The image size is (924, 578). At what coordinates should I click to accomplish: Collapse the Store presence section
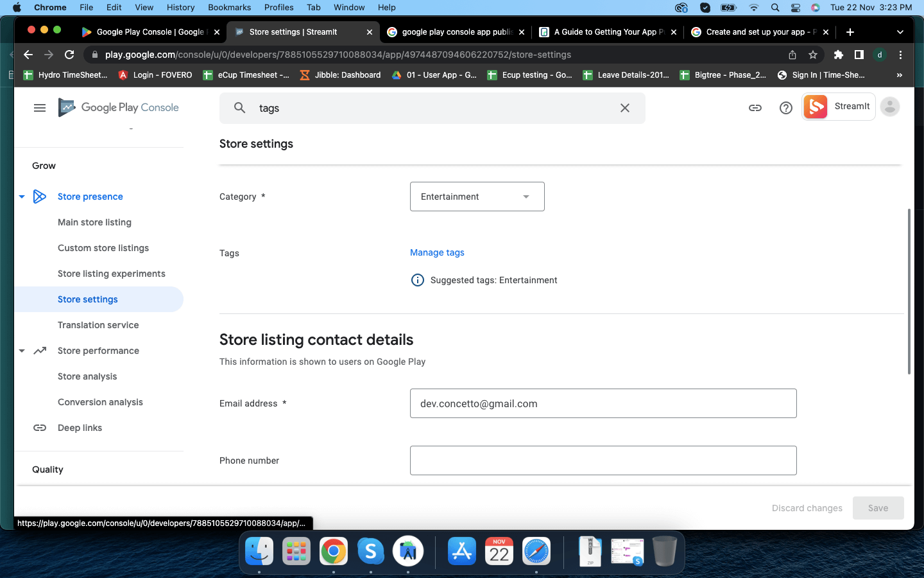(22, 197)
